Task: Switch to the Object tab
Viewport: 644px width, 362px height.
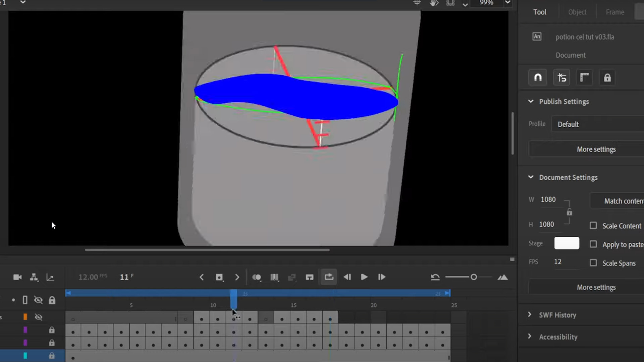Action: tap(577, 12)
